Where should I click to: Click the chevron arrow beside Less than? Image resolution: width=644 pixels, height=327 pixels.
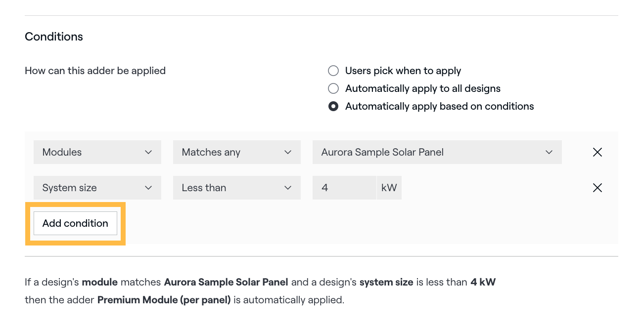[288, 188]
